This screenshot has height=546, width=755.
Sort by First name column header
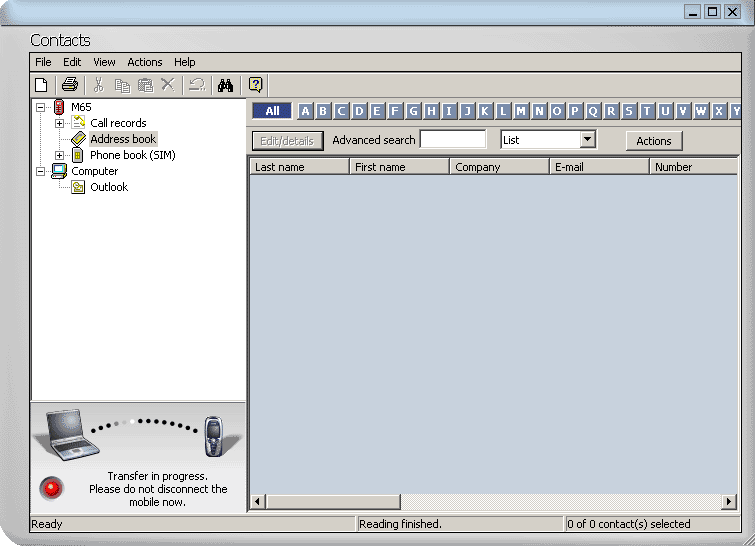point(399,167)
